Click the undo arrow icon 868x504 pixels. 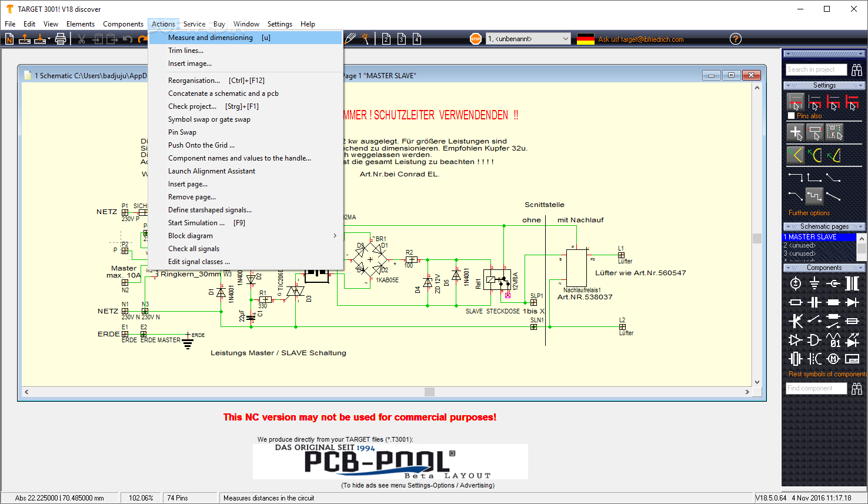click(x=128, y=39)
